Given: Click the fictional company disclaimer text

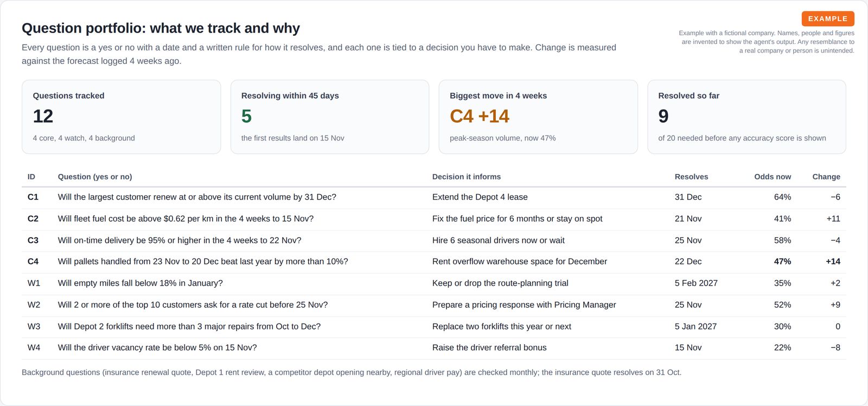Looking at the screenshot, I should click(x=767, y=42).
